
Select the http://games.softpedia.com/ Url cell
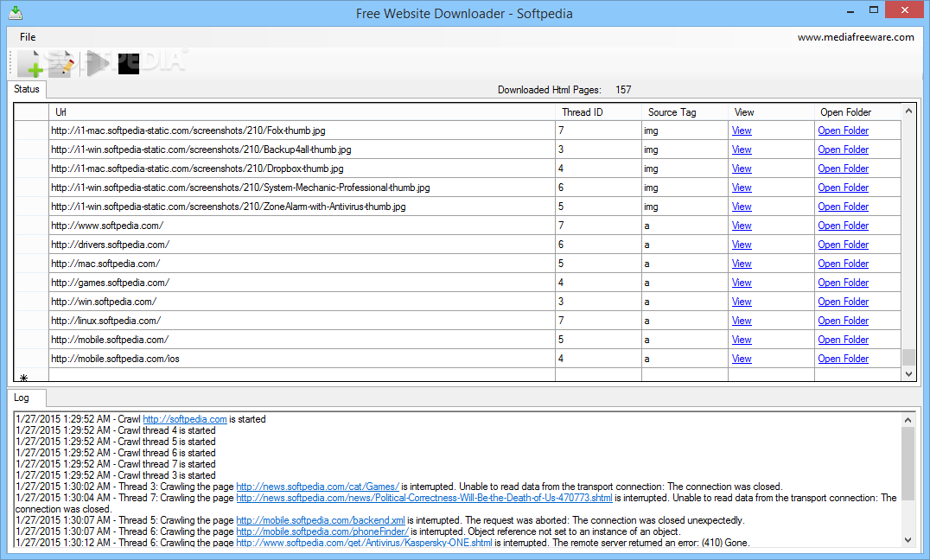pyautogui.click(x=302, y=283)
